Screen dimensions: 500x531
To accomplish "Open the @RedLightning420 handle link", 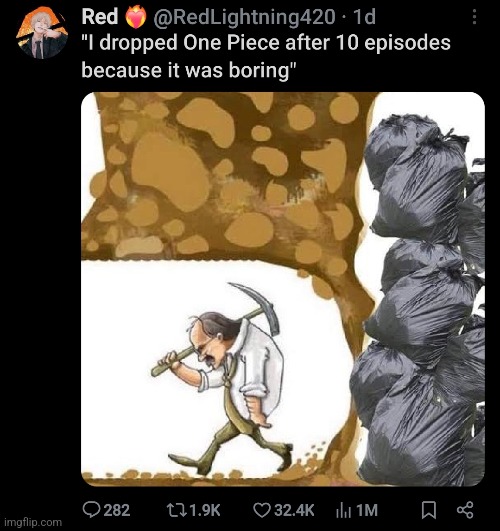I will [x=244, y=17].
